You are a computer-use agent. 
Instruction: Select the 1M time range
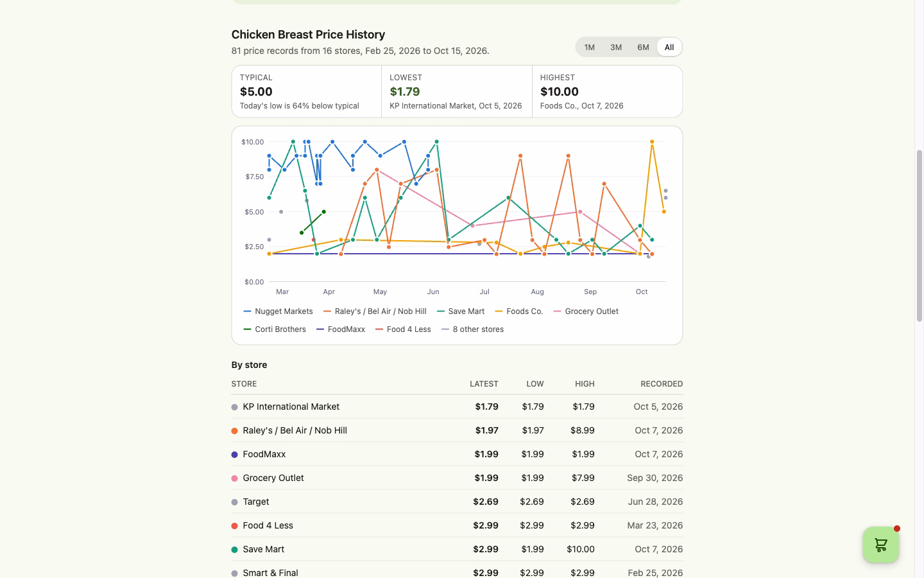(589, 47)
